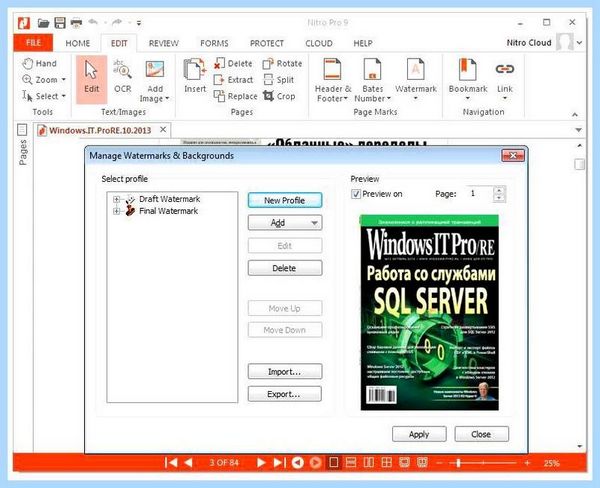Click the Split pages tool

279,80
